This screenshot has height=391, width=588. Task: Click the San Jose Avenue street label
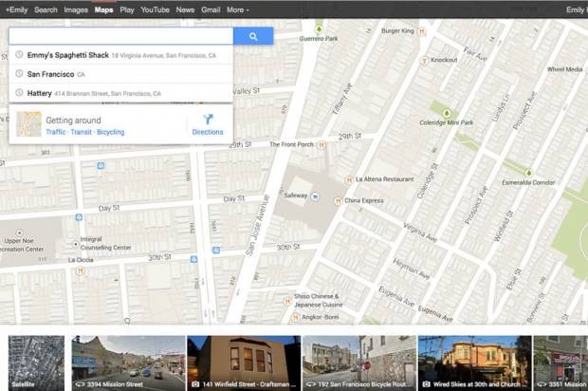258,226
